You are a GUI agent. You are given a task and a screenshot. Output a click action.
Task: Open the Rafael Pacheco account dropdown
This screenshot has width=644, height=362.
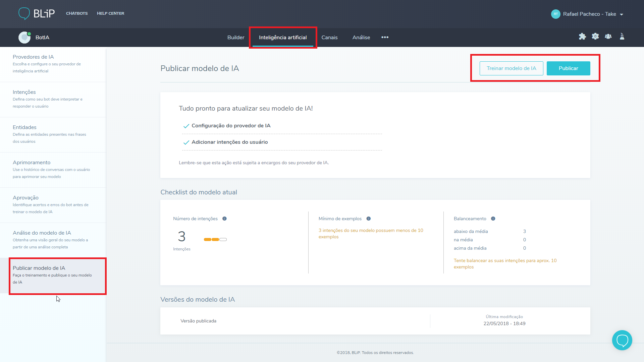tap(588, 14)
